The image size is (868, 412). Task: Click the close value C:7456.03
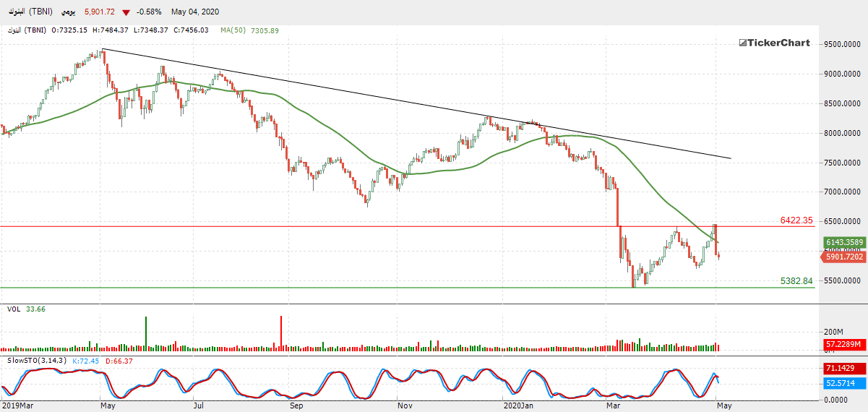(190, 30)
